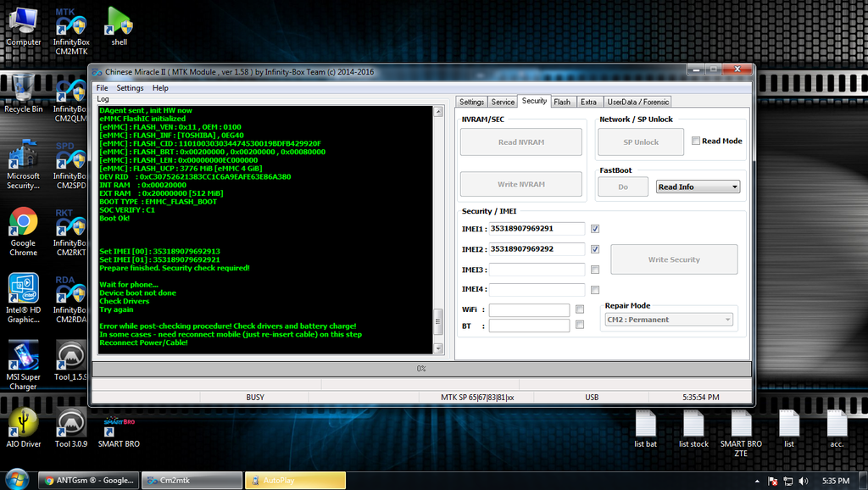Open the Settings menu
868x490 pixels.
(x=130, y=88)
